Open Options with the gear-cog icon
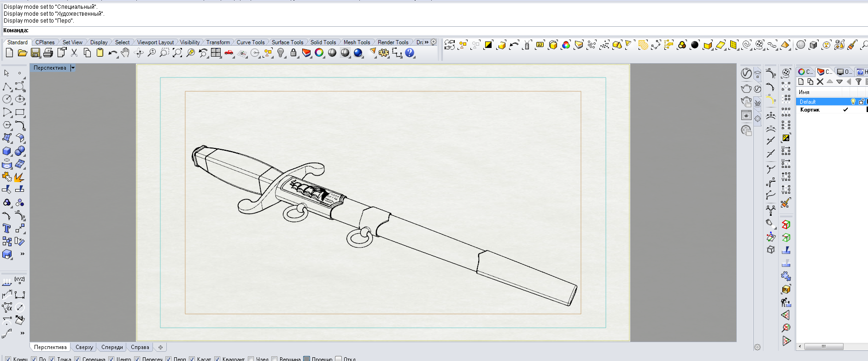Viewport: 868px width, 361px height. 384,53
